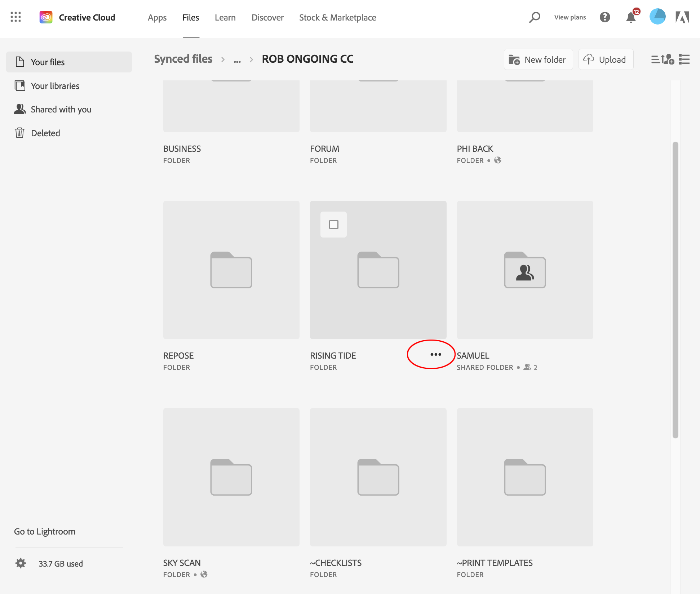Open Synced files breadcrumb

tap(183, 59)
